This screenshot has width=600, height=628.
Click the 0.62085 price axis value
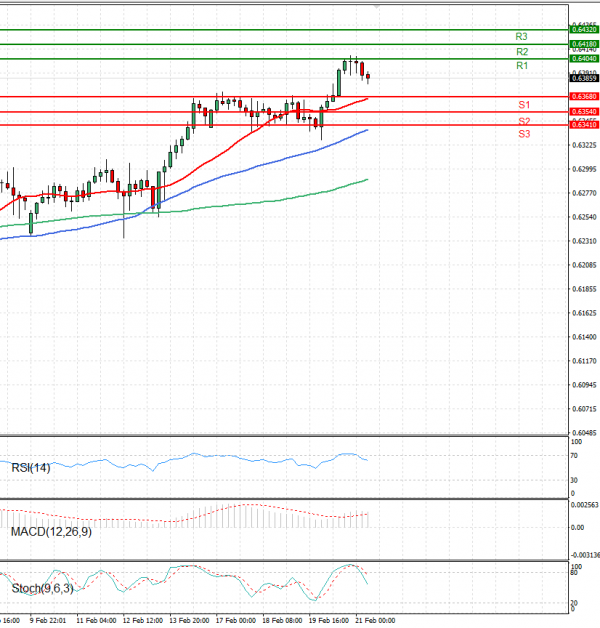tap(584, 265)
